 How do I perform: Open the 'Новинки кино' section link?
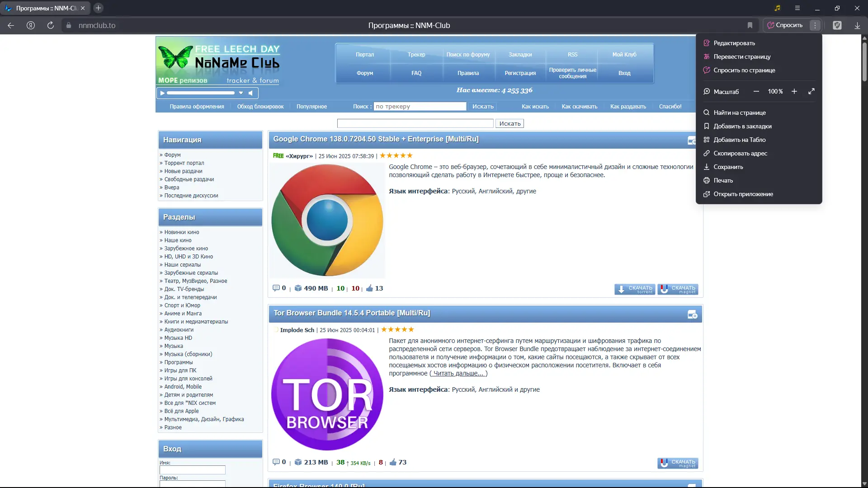(x=181, y=232)
